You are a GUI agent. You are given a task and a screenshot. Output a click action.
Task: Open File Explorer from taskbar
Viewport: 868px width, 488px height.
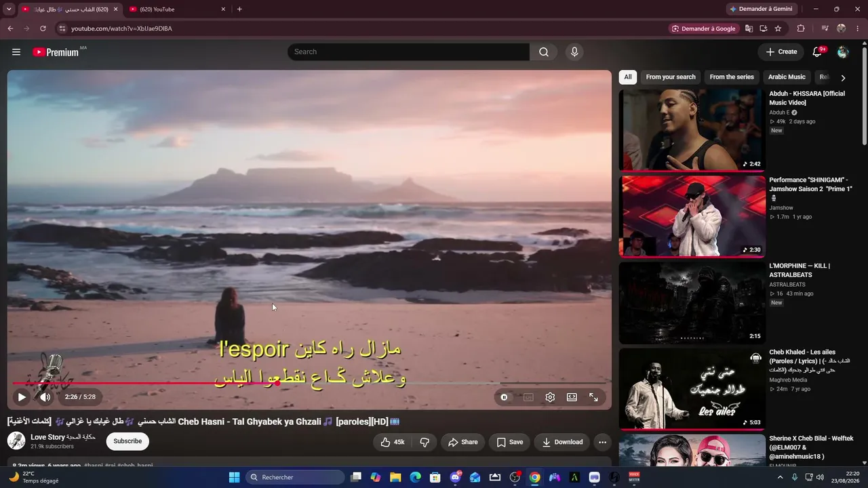[395, 477]
